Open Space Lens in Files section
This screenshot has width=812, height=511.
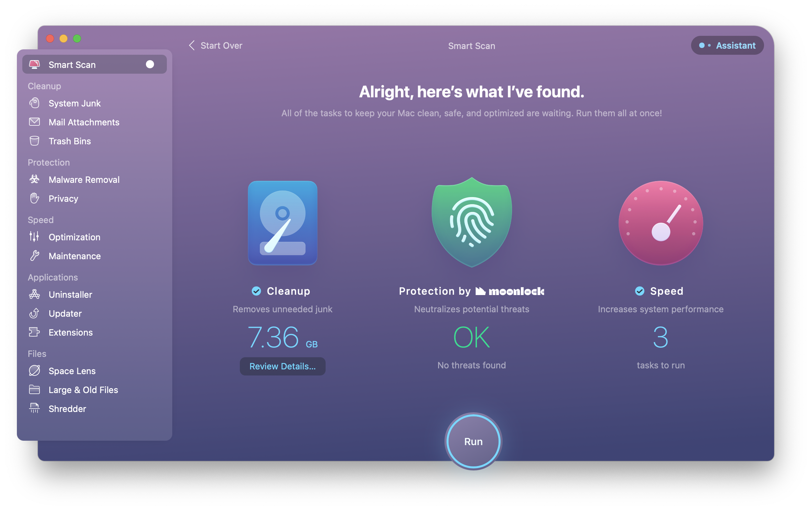tap(72, 370)
